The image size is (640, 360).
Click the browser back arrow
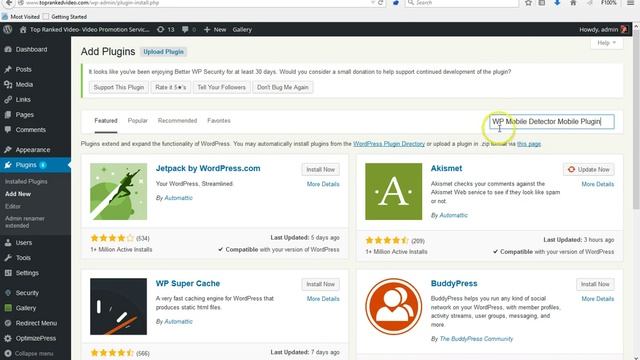click(x=8, y=3)
